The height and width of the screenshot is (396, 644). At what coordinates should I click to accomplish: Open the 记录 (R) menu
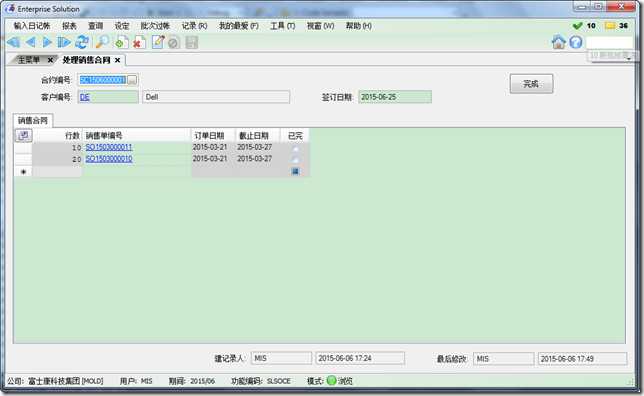click(194, 26)
